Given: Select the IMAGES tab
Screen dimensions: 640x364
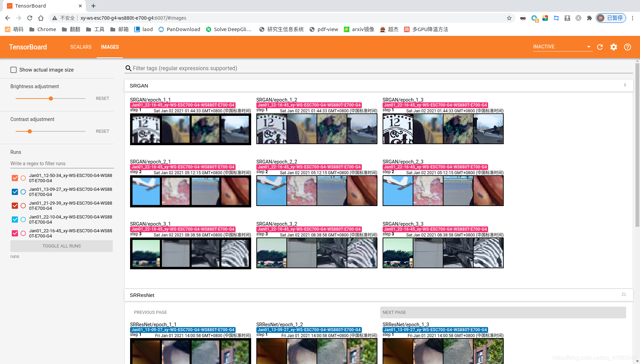Looking at the screenshot, I should pos(110,47).
